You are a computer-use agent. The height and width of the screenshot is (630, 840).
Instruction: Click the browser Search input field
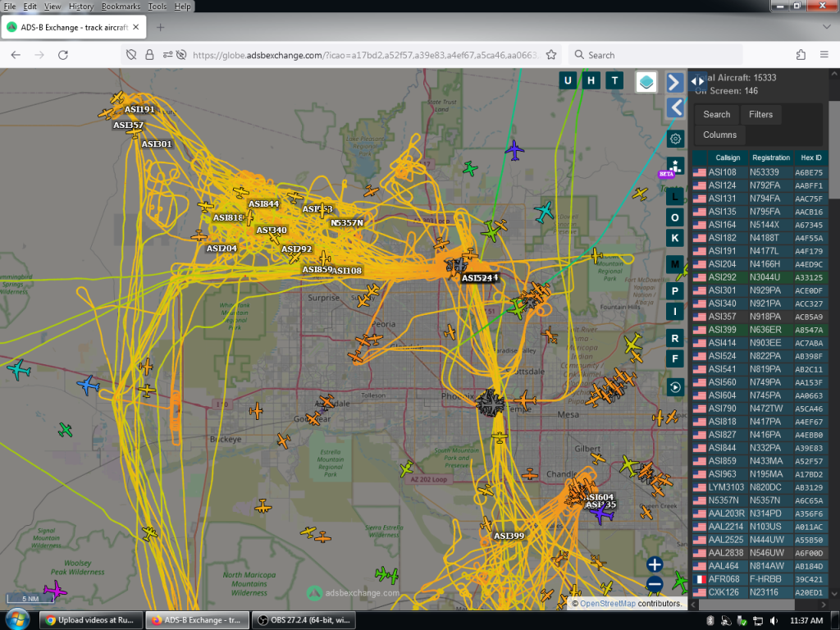tap(655, 55)
